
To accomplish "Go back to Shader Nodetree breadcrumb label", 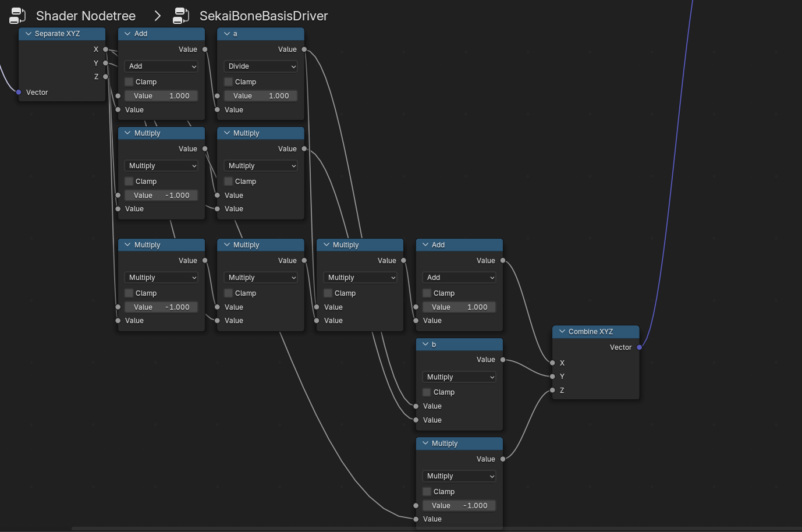I will (86, 16).
